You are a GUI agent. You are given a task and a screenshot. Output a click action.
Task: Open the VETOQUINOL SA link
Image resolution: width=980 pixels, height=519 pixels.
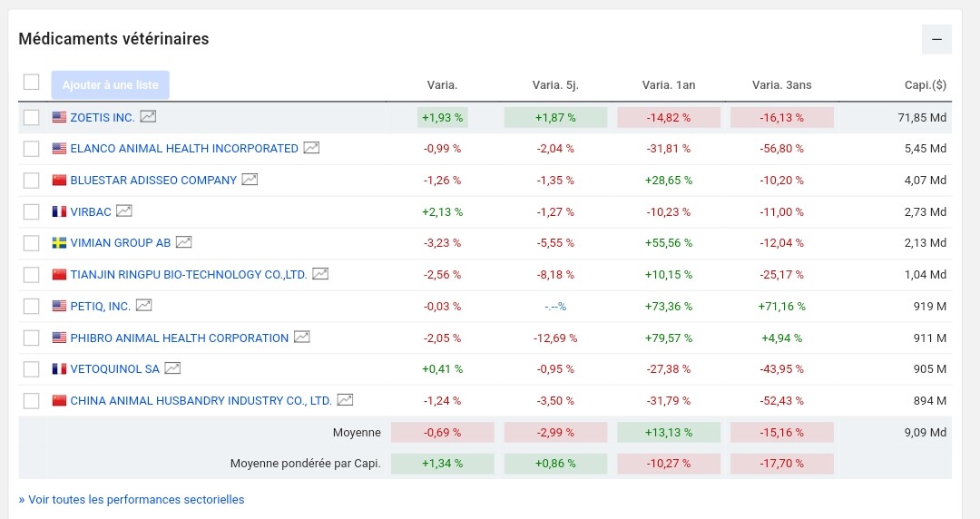(x=115, y=369)
